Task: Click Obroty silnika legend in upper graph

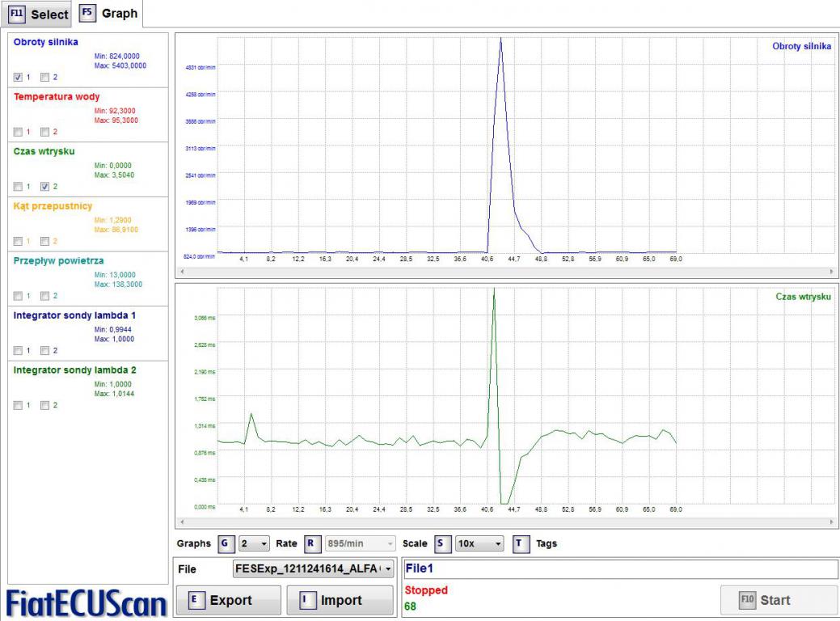Action: point(801,46)
